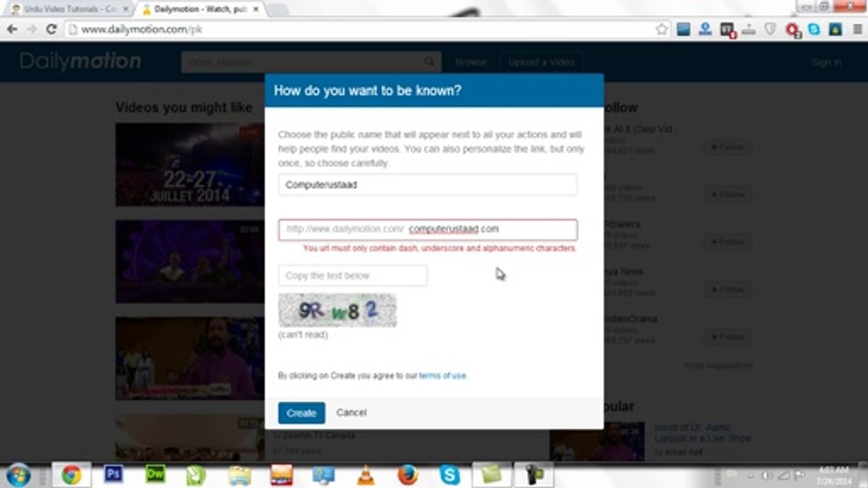Click the red Opera-style extension icon

point(792,30)
